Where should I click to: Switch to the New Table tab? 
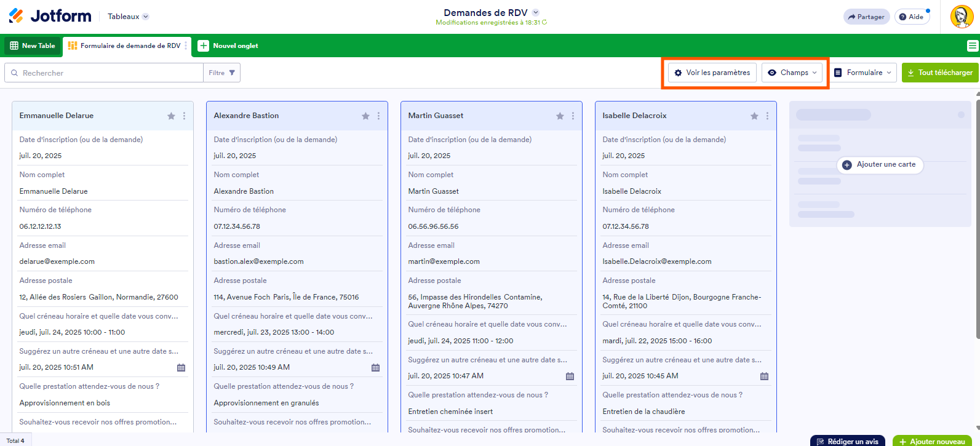coord(33,46)
